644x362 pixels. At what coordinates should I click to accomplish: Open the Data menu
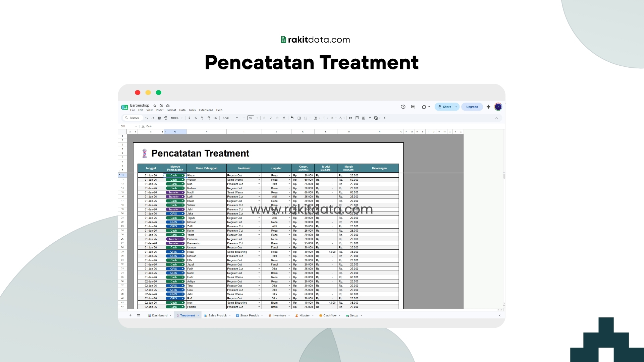coord(182,110)
